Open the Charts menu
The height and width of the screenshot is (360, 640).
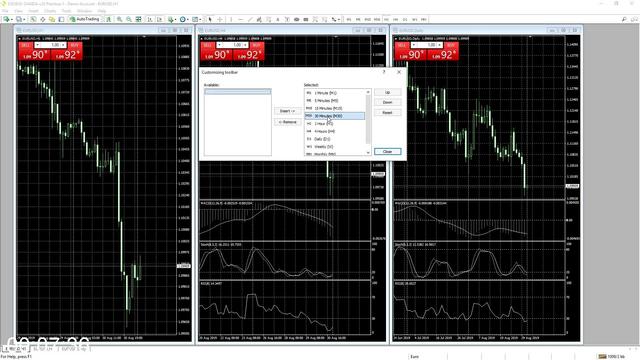click(x=50, y=11)
